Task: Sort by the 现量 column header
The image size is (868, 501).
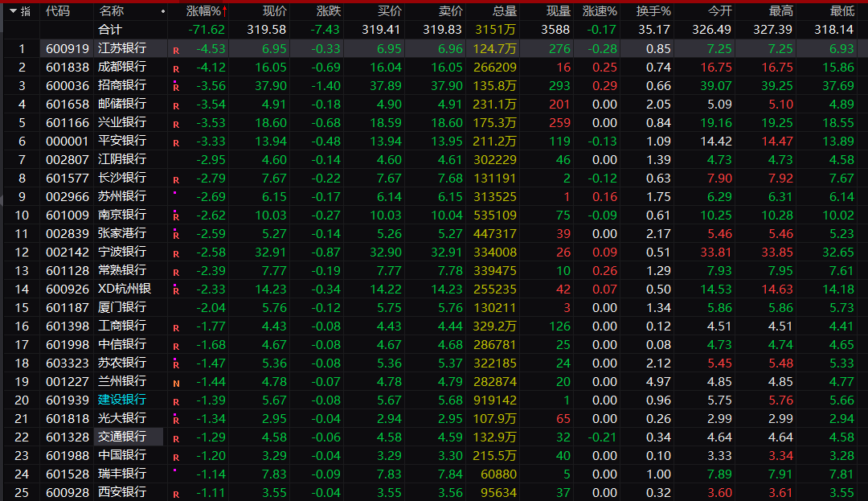Action: click(x=558, y=11)
